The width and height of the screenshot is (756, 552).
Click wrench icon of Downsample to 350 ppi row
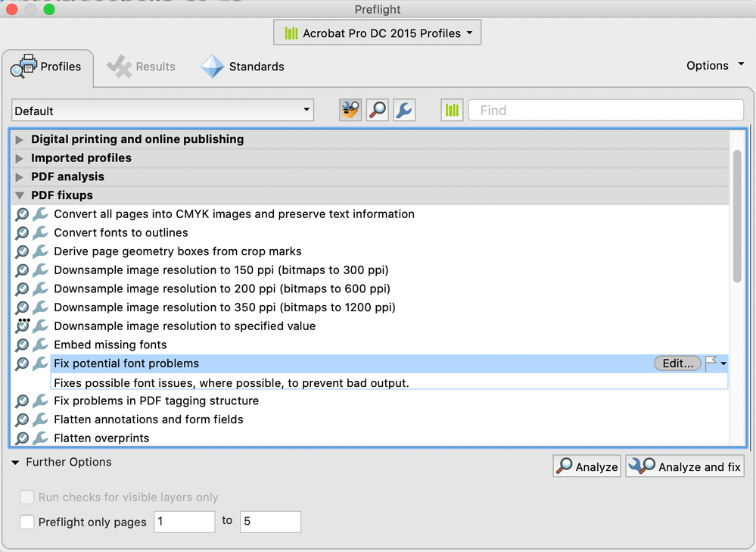[41, 307]
